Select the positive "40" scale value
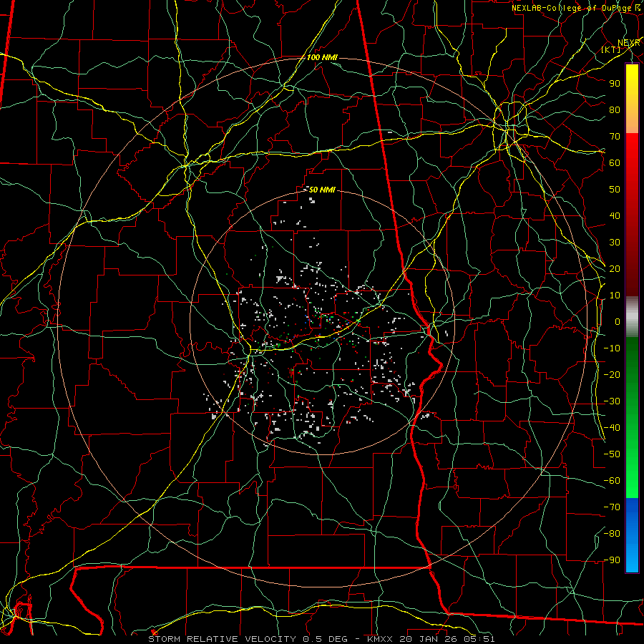Viewport: 644px width, 644px height. point(615,215)
